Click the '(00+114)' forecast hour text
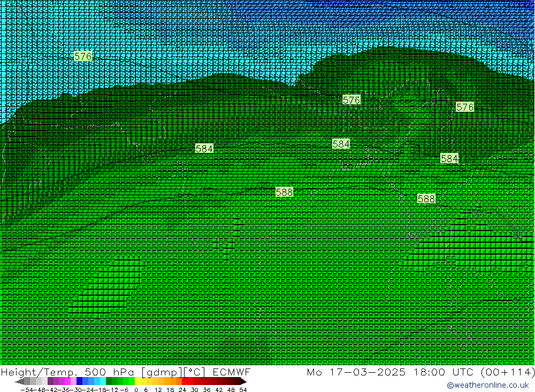 pos(508,372)
